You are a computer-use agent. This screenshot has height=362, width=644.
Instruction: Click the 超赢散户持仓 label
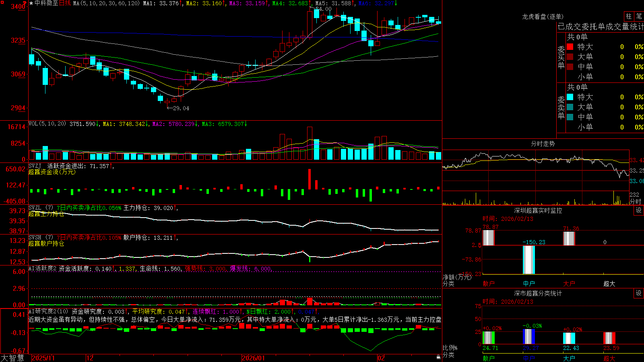tap(46, 243)
